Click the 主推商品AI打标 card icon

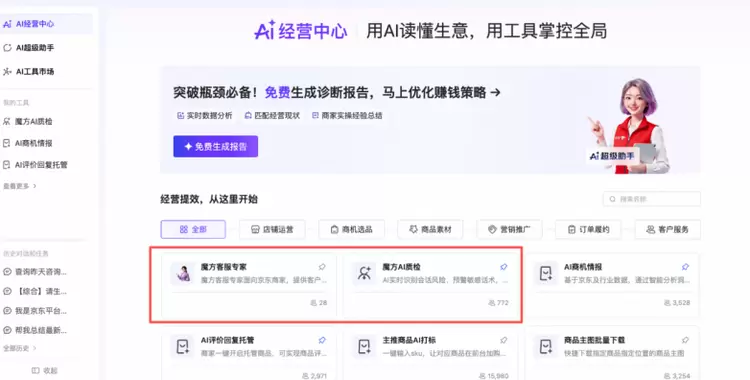click(x=364, y=347)
